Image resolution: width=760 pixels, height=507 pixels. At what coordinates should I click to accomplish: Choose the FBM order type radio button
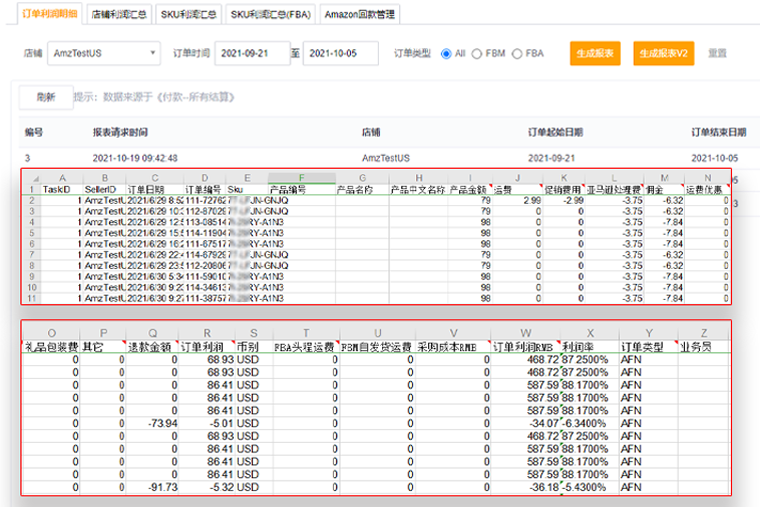(477, 54)
